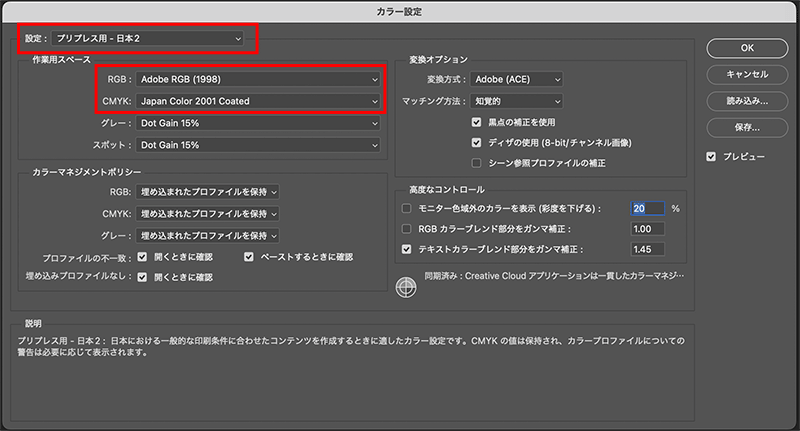Open the 設定 preset dropdown (プリプレス用 - 日本2)
This screenshot has width=800, height=431.
point(147,38)
